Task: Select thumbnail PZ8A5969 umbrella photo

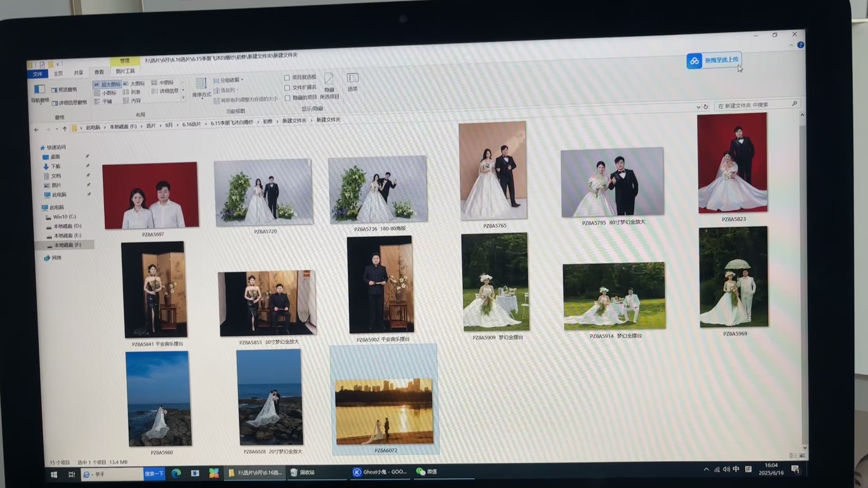Action: [733, 277]
